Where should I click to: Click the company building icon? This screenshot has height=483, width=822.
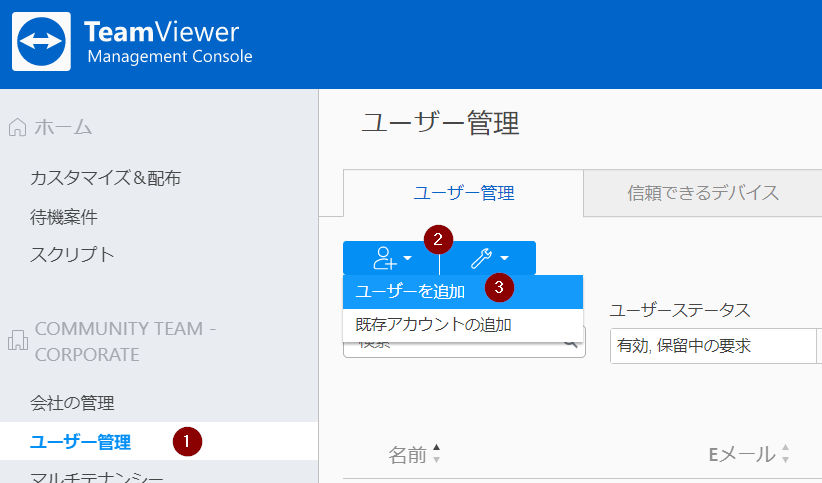(x=18, y=340)
